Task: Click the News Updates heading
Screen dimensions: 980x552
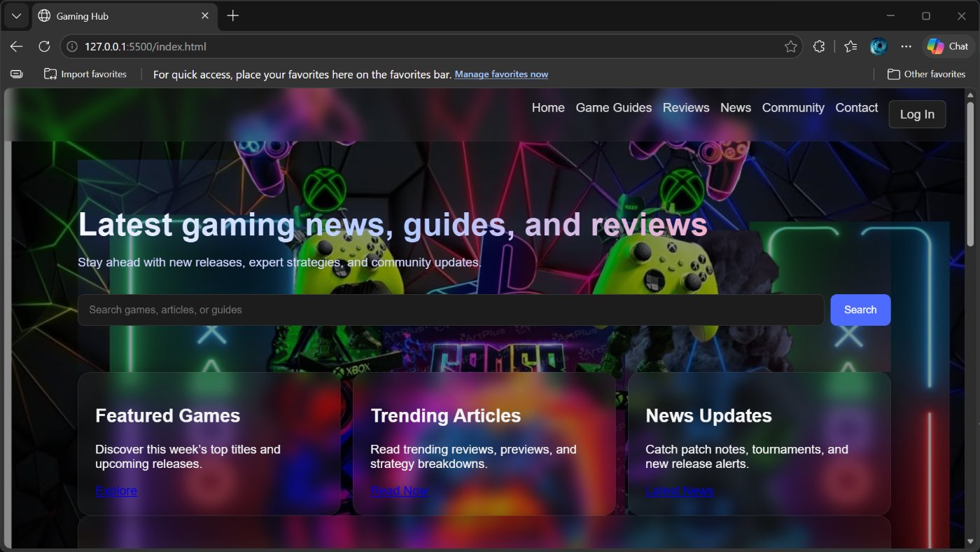Action: (x=708, y=415)
